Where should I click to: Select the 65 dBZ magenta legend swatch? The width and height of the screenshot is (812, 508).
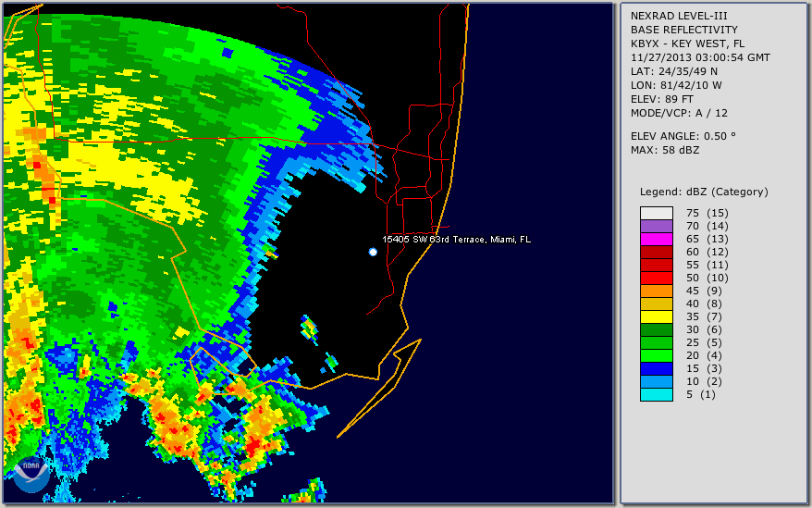click(x=656, y=239)
